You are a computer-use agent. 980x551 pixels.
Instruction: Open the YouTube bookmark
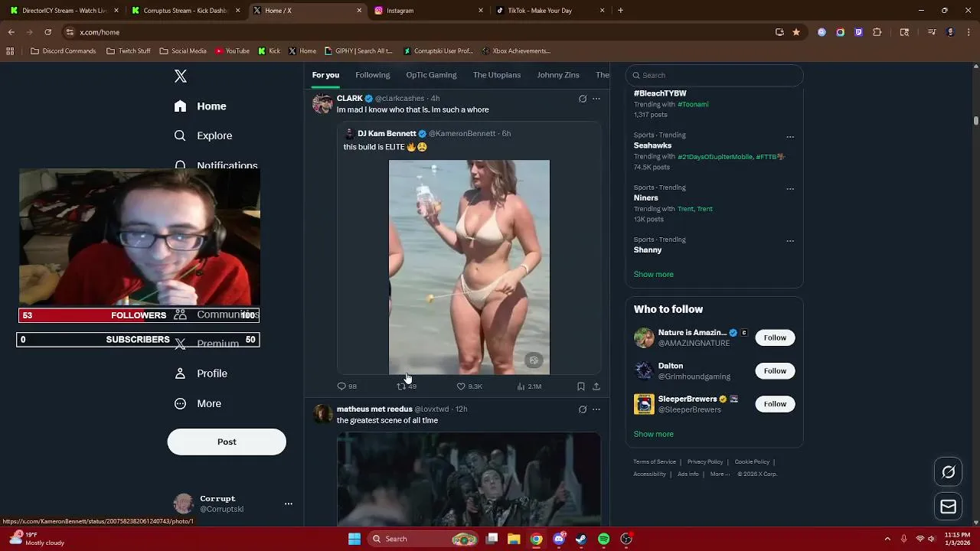point(233,51)
